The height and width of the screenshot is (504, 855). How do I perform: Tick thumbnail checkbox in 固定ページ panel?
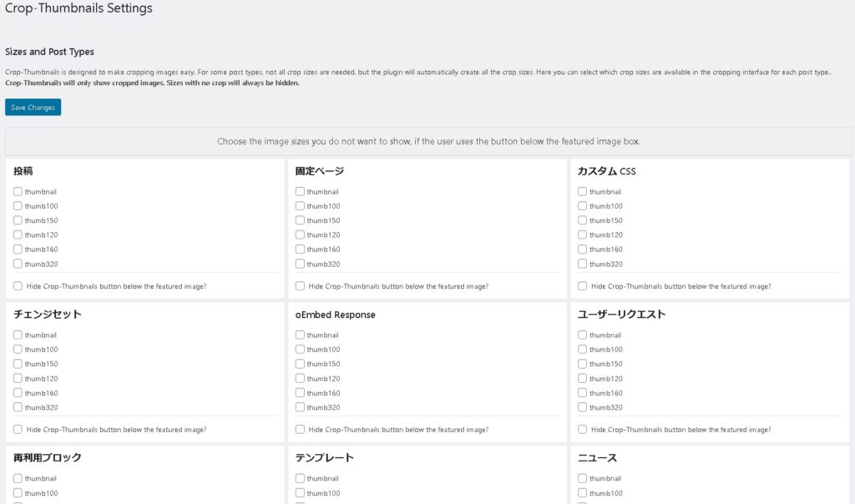pos(300,192)
